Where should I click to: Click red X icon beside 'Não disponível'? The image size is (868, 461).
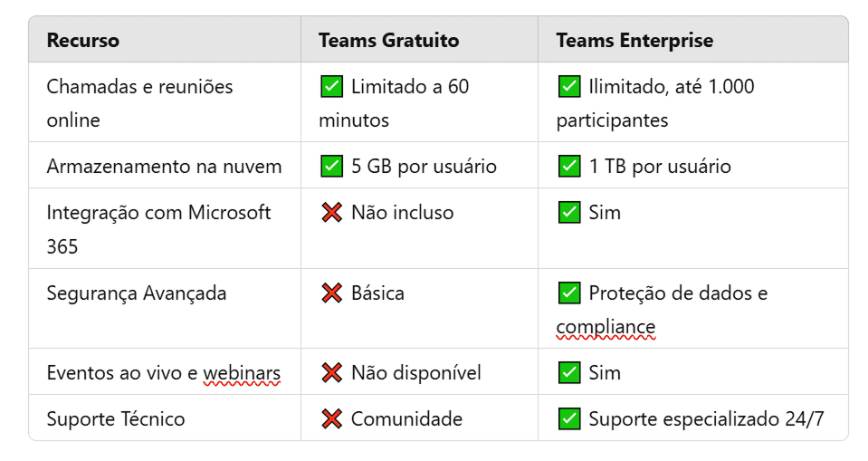click(331, 372)
